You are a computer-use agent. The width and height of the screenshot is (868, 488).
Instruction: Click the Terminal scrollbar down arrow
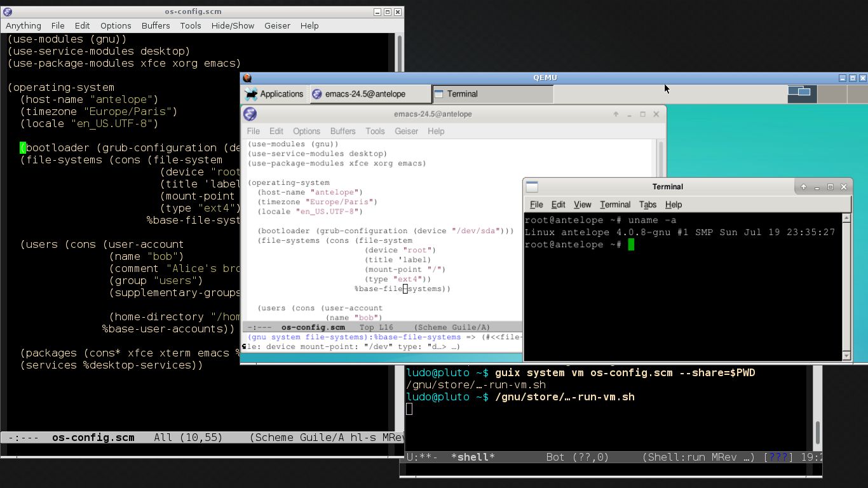[x=846, y=356]
